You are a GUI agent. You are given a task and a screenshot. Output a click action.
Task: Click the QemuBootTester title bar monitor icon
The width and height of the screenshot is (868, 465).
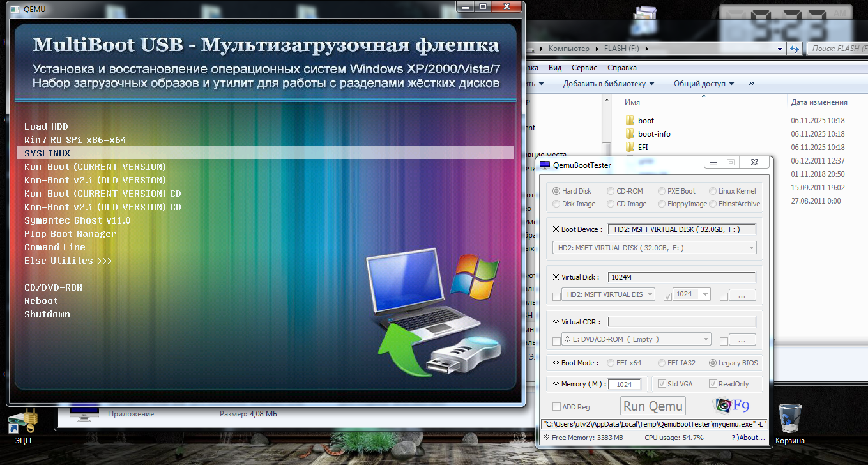(545, 165)
